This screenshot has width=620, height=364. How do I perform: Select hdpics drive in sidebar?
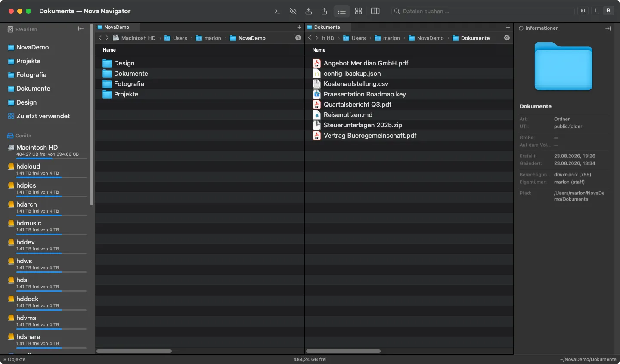pos(46,188)
